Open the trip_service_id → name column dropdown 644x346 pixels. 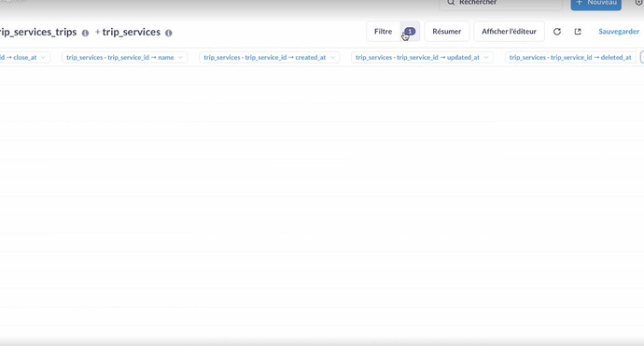tap(180, 58)
